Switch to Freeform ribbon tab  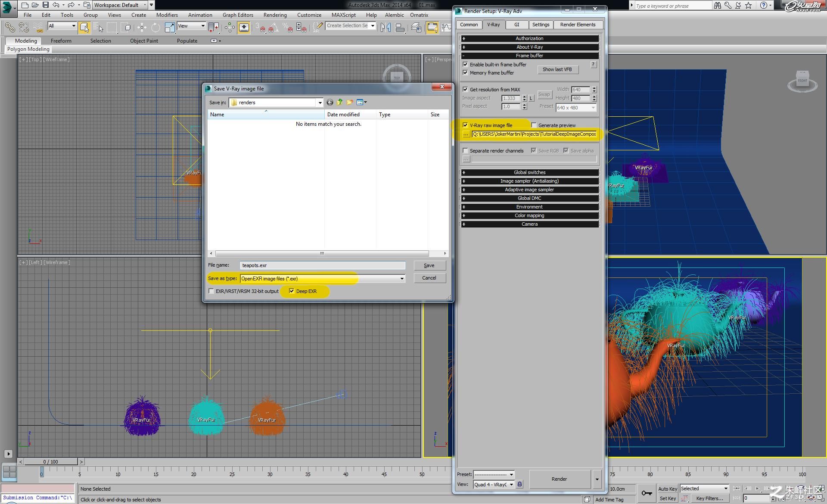click(61, 40)
